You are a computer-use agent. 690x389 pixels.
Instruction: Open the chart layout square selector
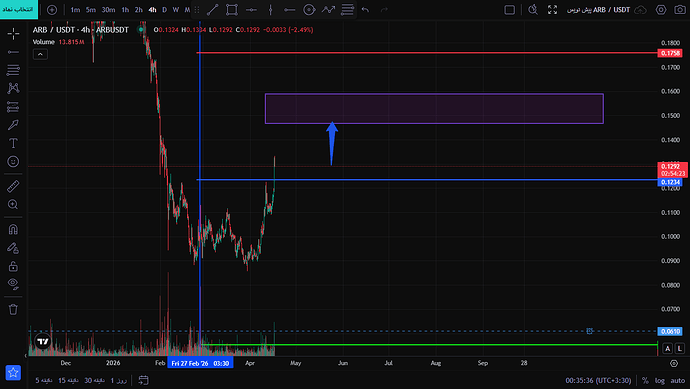click(510, 10)
